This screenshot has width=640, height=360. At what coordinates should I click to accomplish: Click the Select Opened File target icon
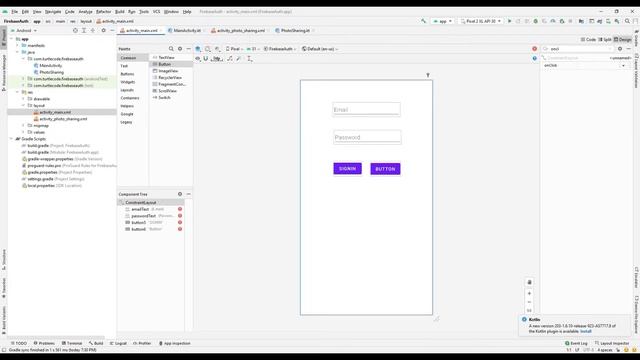point(75,31)
